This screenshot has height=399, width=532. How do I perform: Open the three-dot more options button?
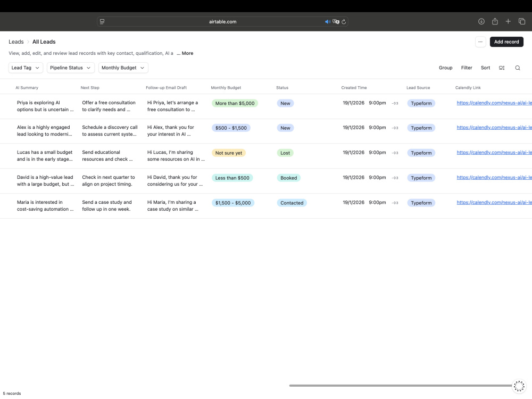[x=480, y=41]
